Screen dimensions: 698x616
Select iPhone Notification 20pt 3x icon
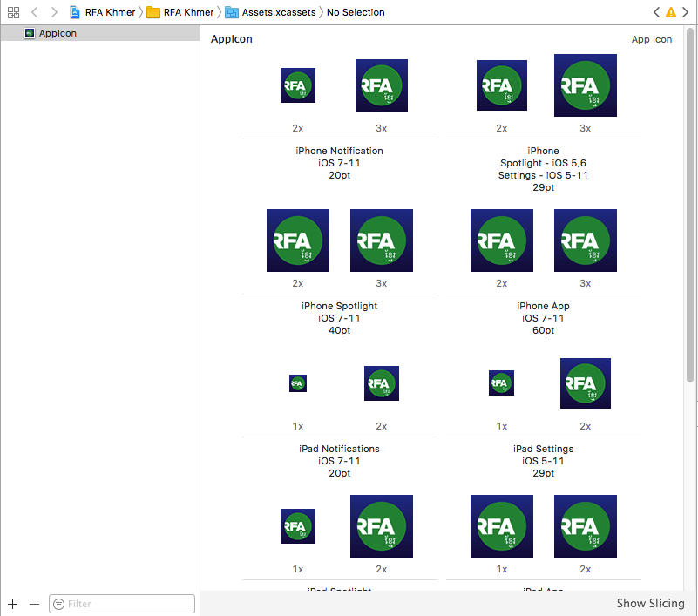point(382,85)
